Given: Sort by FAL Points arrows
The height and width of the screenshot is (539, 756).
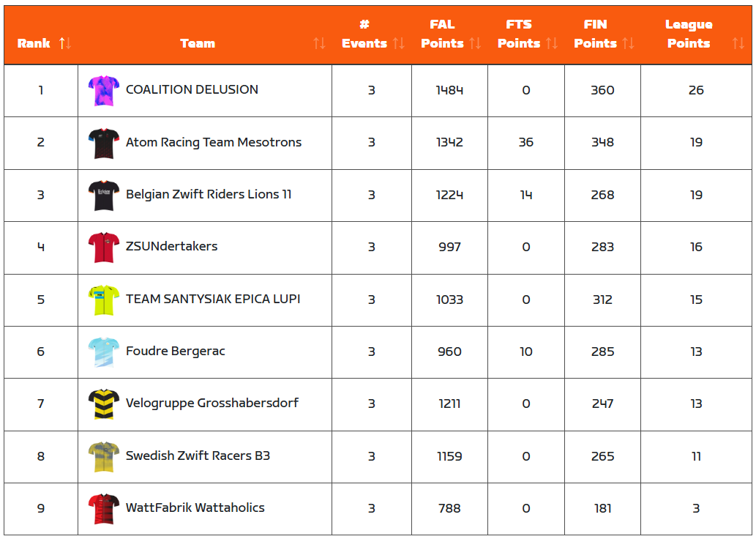Looking at the screenshot, I should pyautogui.click(x=475, y=43).
